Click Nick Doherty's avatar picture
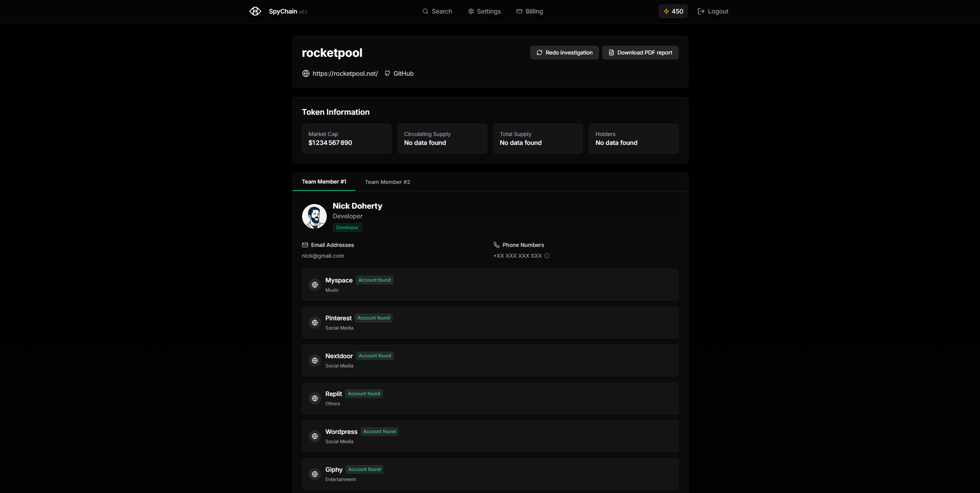Image resolution: width=980 pixels, height=493 pixels. 314,216
